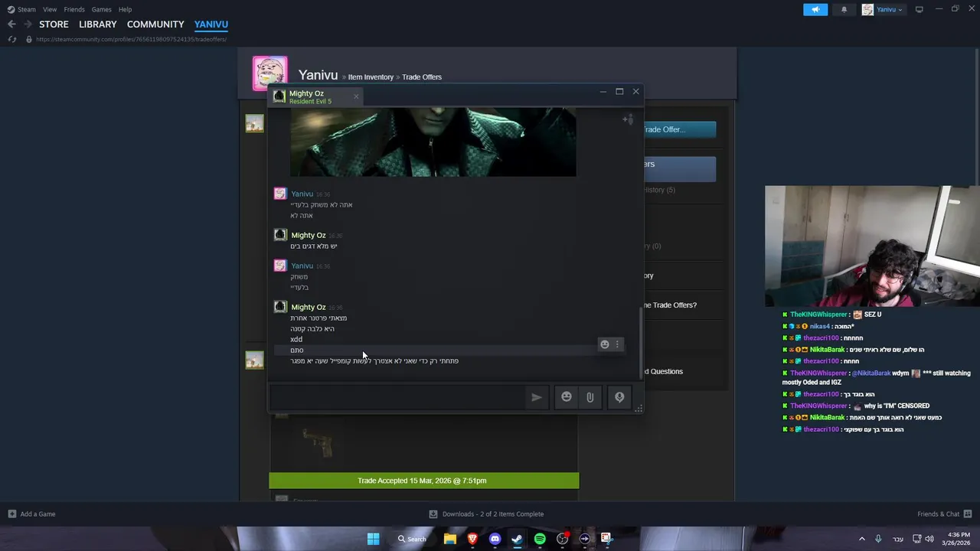Open the Snipping Tool taskbar icon

coord(606,539)
